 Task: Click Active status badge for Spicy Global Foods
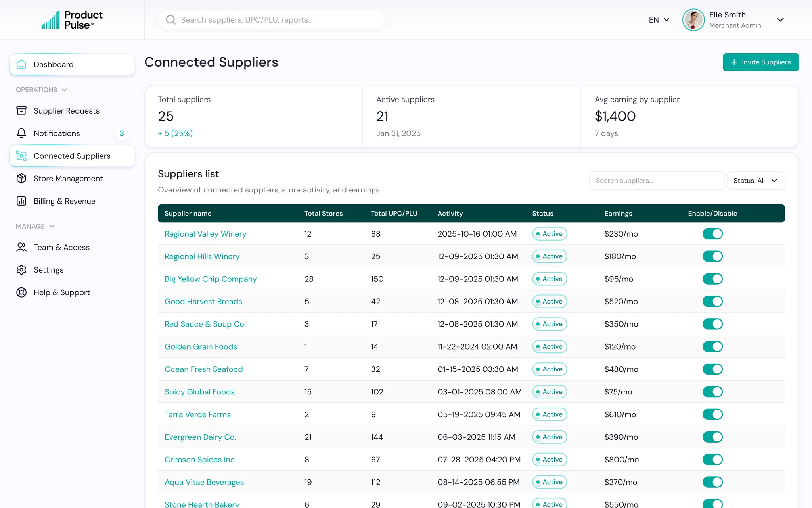[550, 392]
